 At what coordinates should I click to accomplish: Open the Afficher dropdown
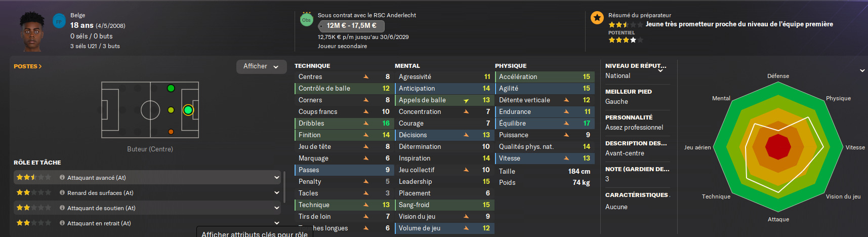click(x=261, y=66)
